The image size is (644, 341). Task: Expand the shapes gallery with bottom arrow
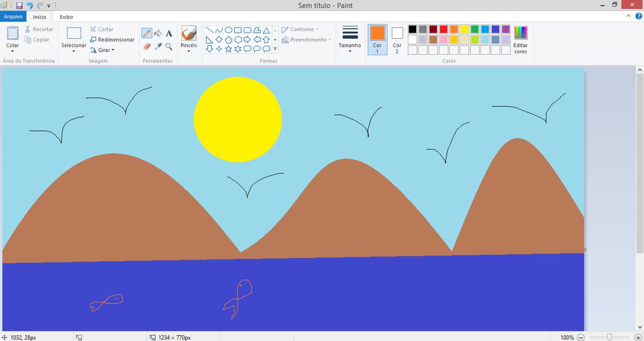(275, 49)
